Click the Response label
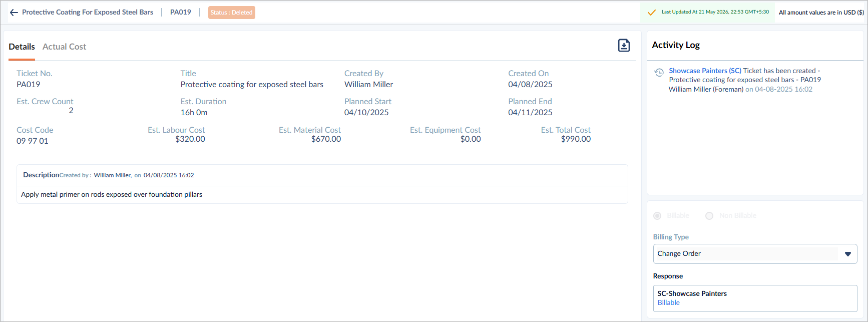The height and width of the screenshot is (322, 868). (x=668, y=276)
